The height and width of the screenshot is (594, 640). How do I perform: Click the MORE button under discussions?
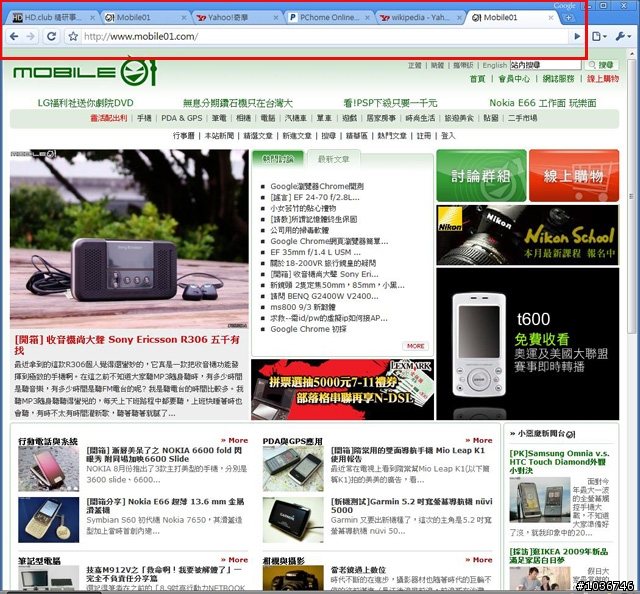[x=415, y=346]
